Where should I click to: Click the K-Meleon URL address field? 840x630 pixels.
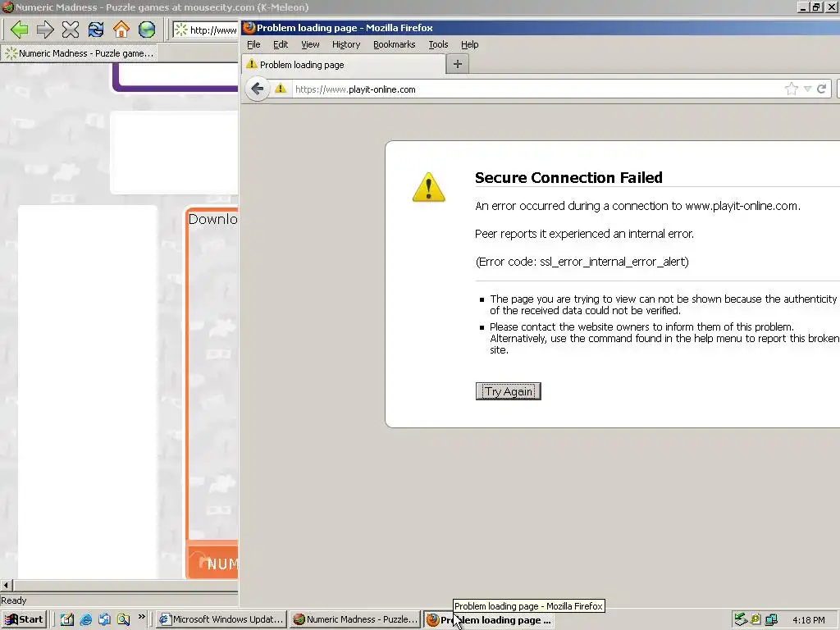pos(206,30)
